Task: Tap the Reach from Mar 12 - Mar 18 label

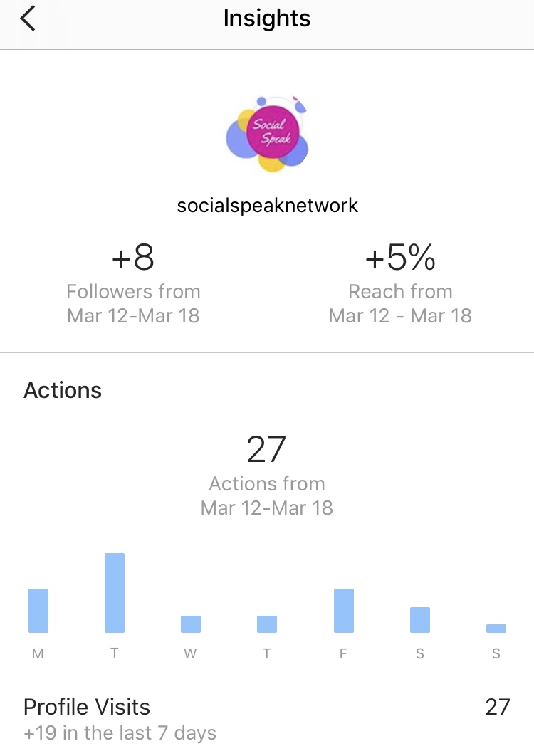Action: 400,304
